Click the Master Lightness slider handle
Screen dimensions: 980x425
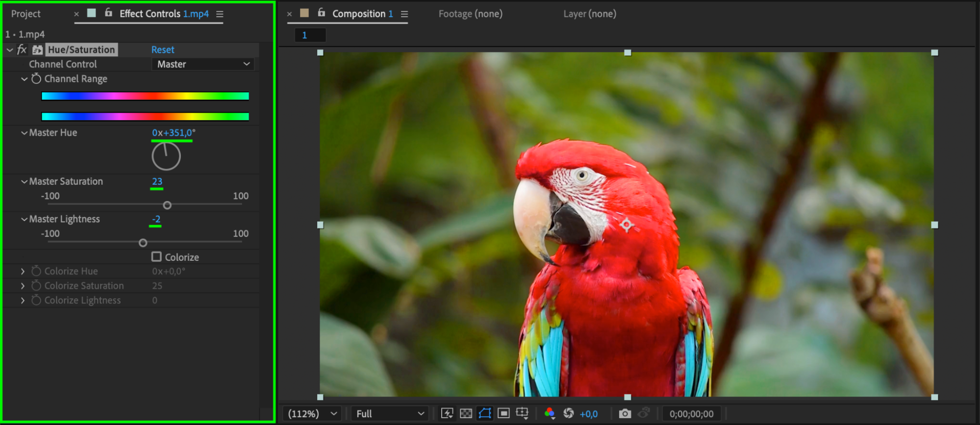143,243
